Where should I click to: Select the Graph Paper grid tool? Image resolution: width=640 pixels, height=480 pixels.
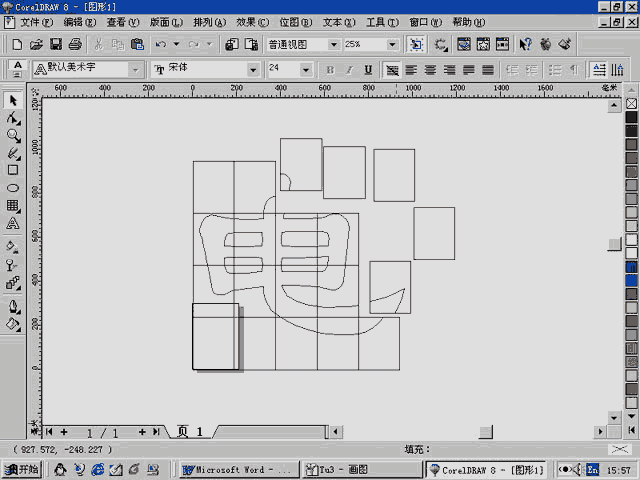[13, 205]
